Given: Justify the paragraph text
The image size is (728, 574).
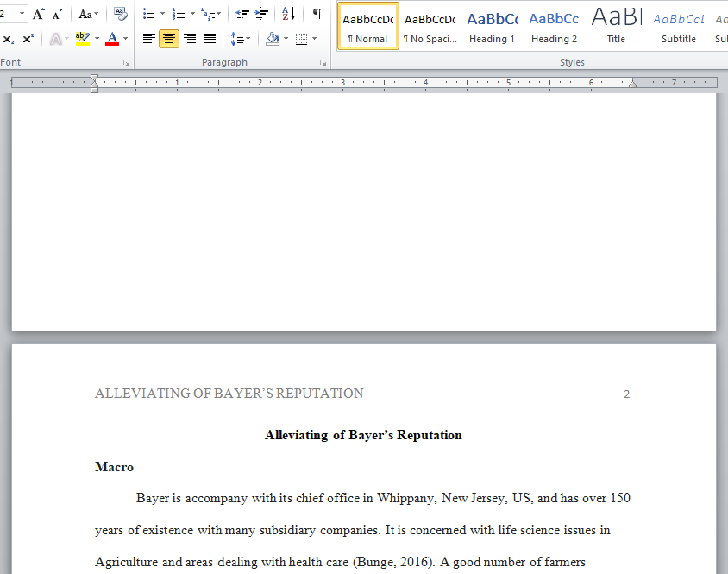Looking at the screenshot, I should point(210,39).
